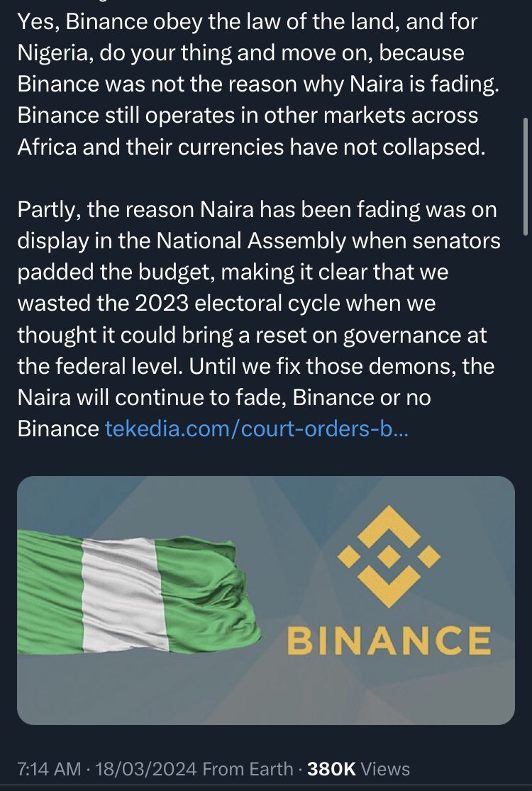Select the left green stripe of the flag

[x=50, y=592]
